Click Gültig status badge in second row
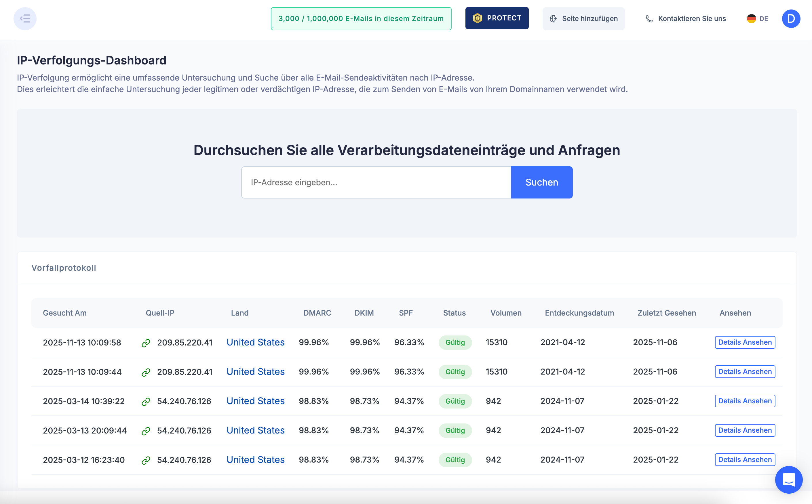 coord(455,372)
